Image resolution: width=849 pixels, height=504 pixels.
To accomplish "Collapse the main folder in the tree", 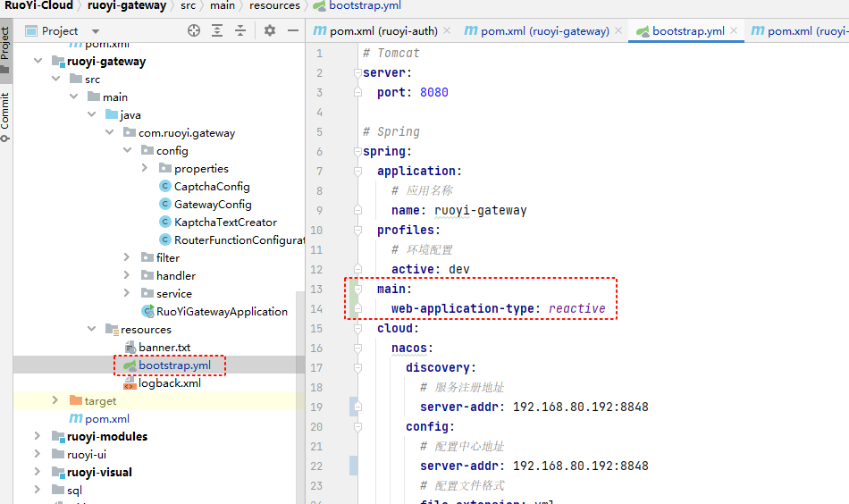I will coord(73,97).
